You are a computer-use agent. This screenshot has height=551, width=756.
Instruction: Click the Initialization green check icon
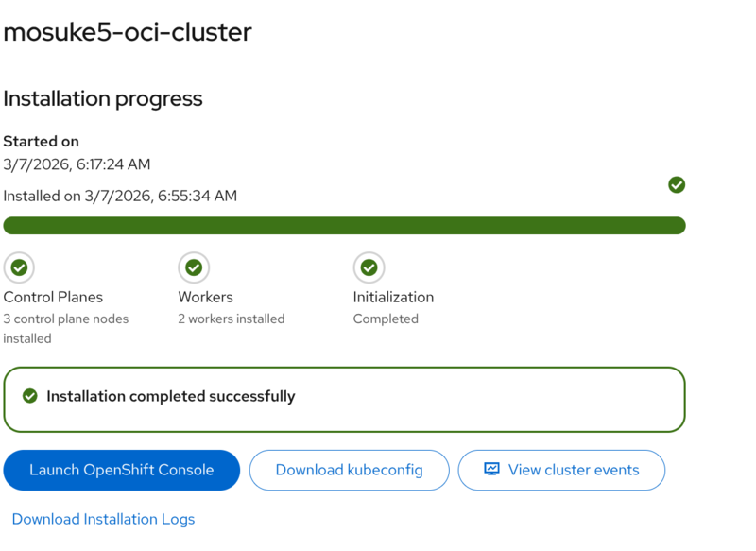point(369,267)
